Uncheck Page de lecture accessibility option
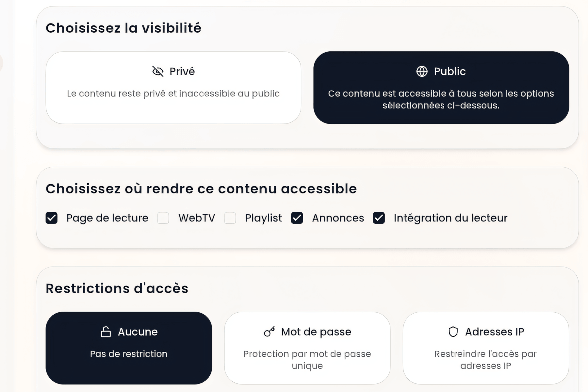588x392 pixels. point(51,218)
